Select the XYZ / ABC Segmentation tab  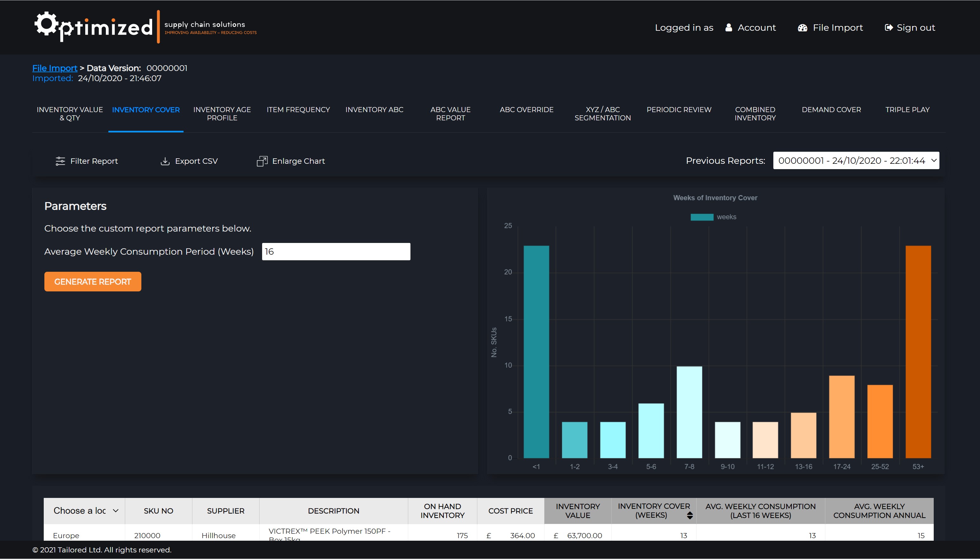(603, 113)
